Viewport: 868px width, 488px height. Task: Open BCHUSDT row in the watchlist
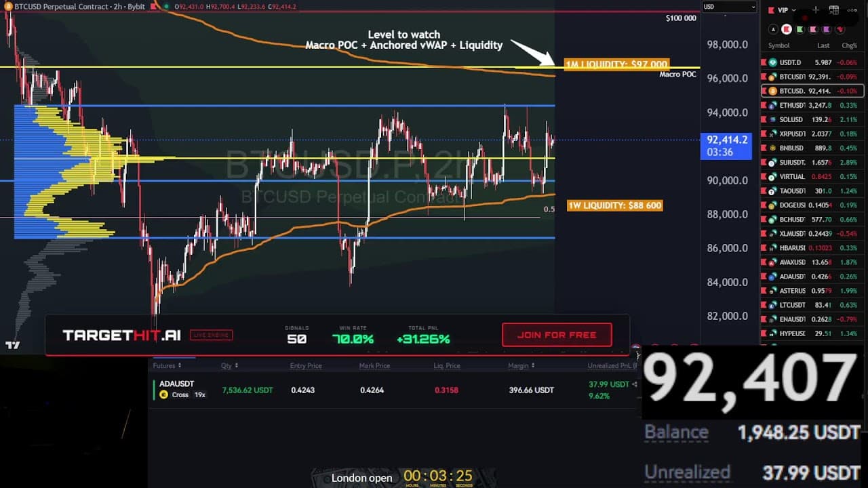click(813, 220)
